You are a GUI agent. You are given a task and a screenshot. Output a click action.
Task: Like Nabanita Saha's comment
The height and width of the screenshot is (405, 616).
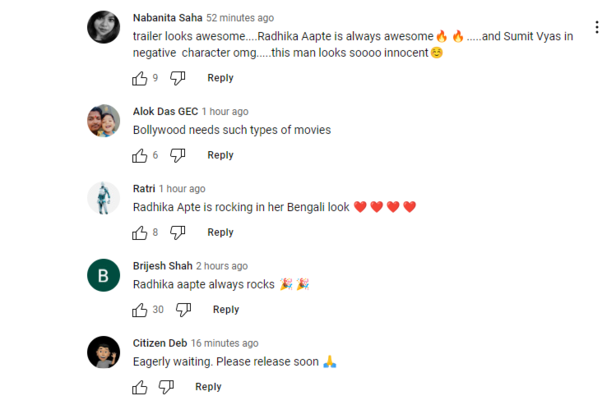pos(139,78)
